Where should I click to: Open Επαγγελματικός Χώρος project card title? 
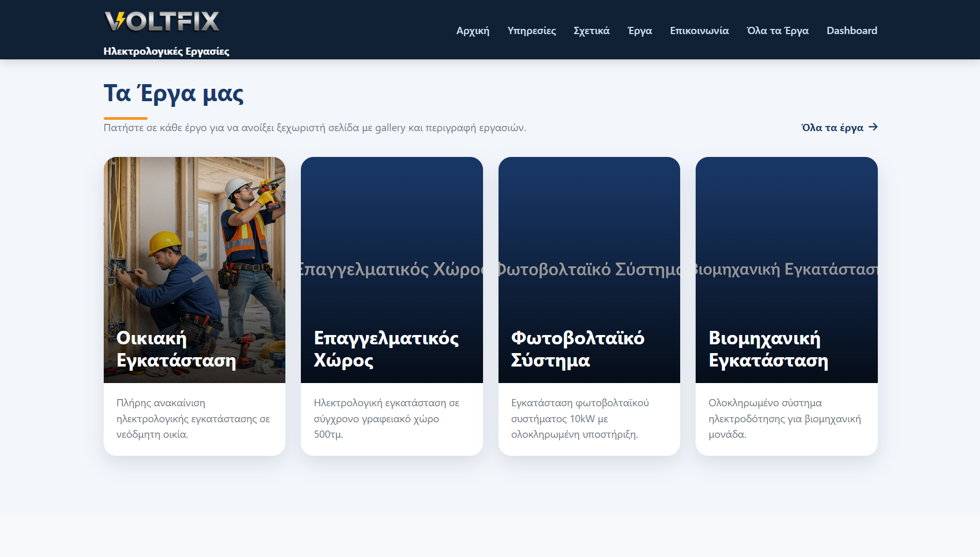click(x=386, y=349)
